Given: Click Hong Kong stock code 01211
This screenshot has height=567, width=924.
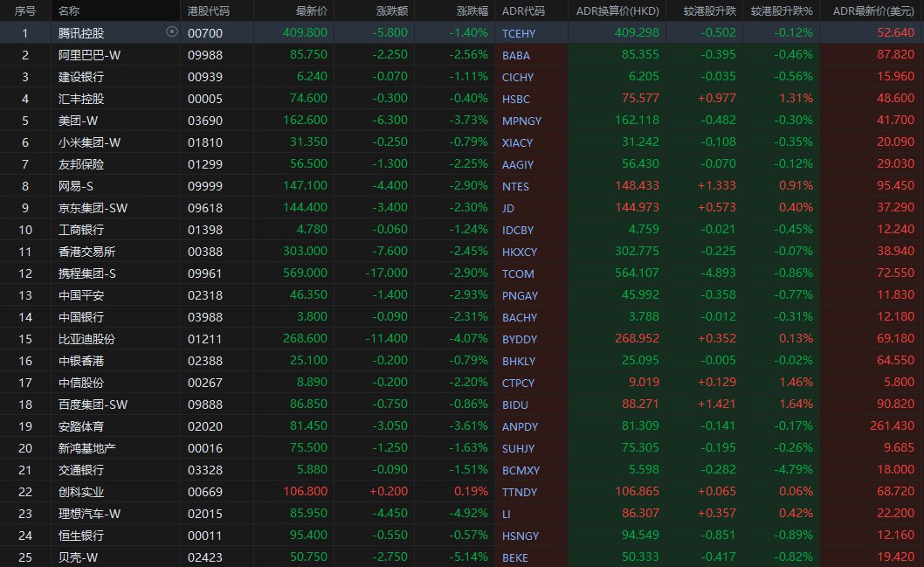Looking at the screenshot, I should pos(204,338).
